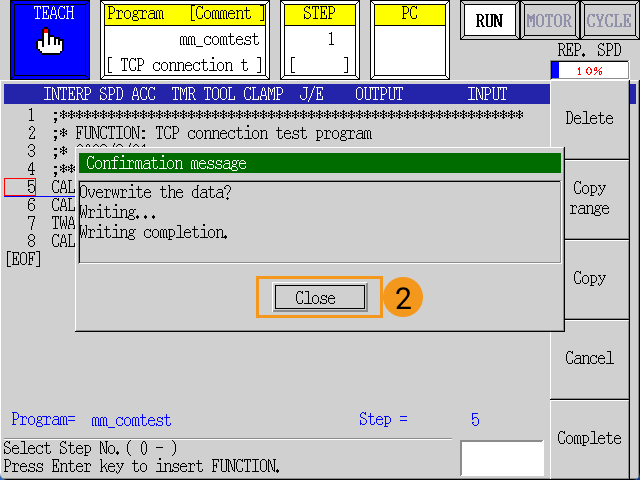Click the ACC column header
This screenshot has height=480, width=640.
(143, 94)
